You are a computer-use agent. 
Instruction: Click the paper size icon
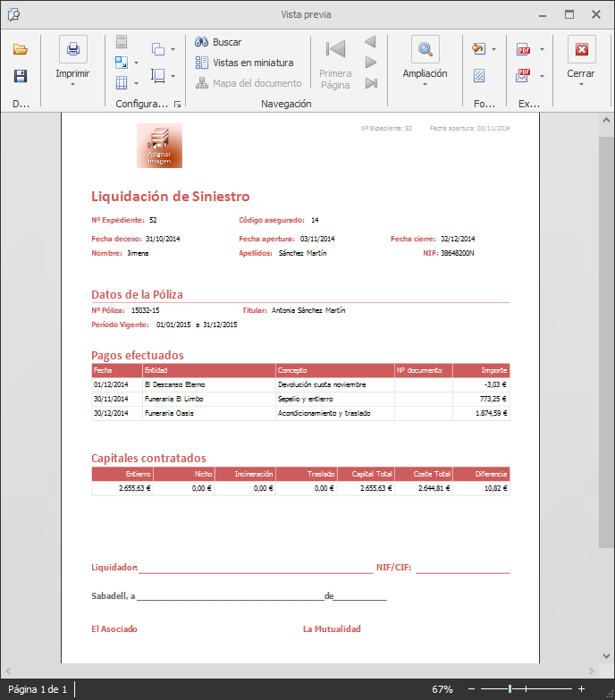158,76
